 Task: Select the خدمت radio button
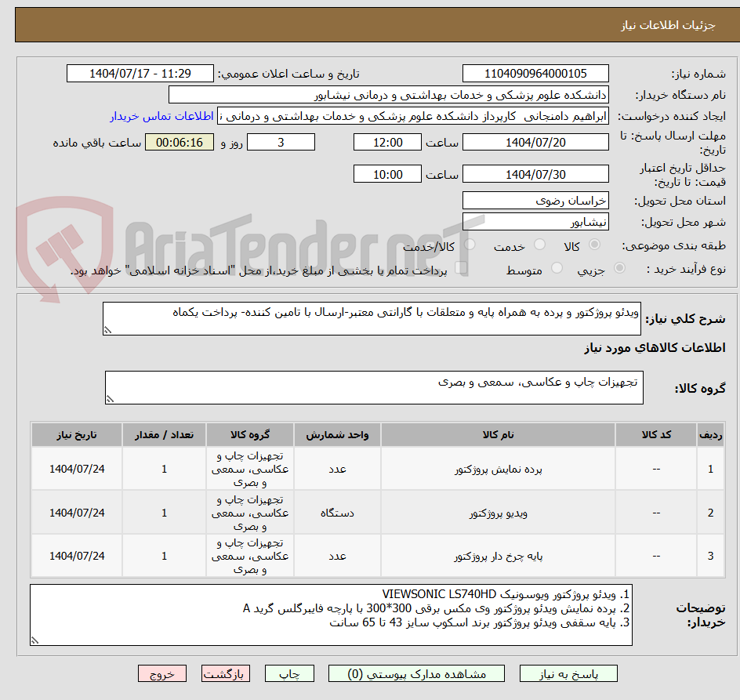539,245
